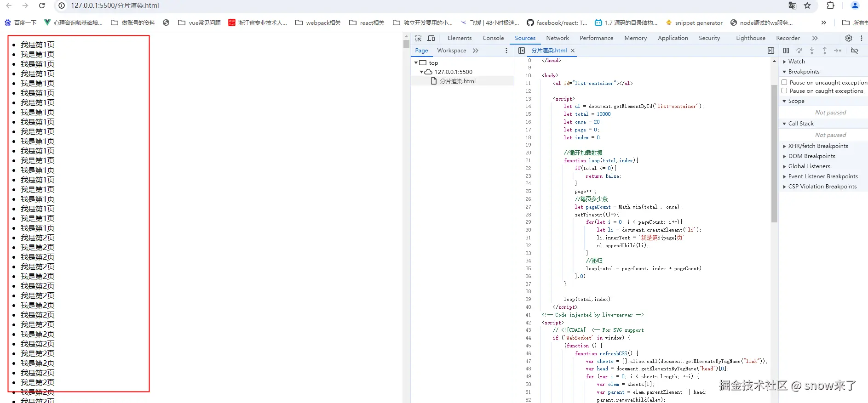Click the step out debugger icon
Screen dimensions: 868x403
point(825,51)
